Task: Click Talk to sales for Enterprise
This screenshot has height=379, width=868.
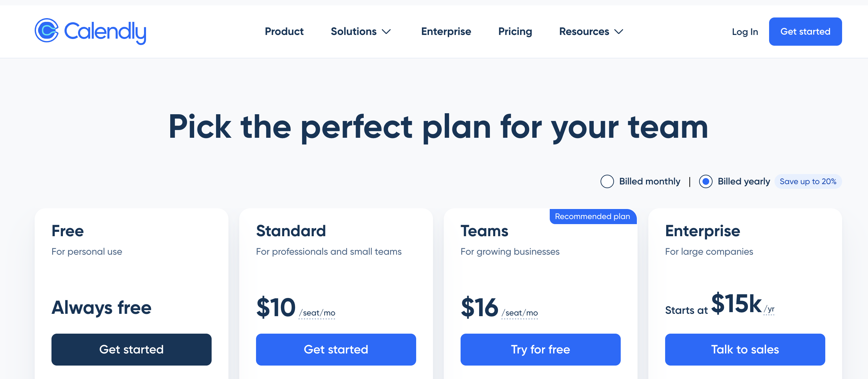Action: click(x=745, y=349)
